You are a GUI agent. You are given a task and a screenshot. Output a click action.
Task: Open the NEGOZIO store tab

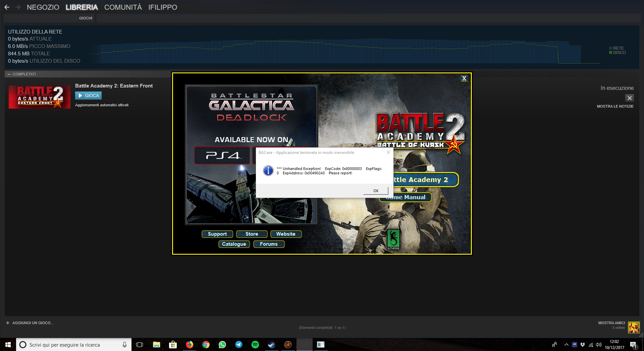[x=43, y=7]
